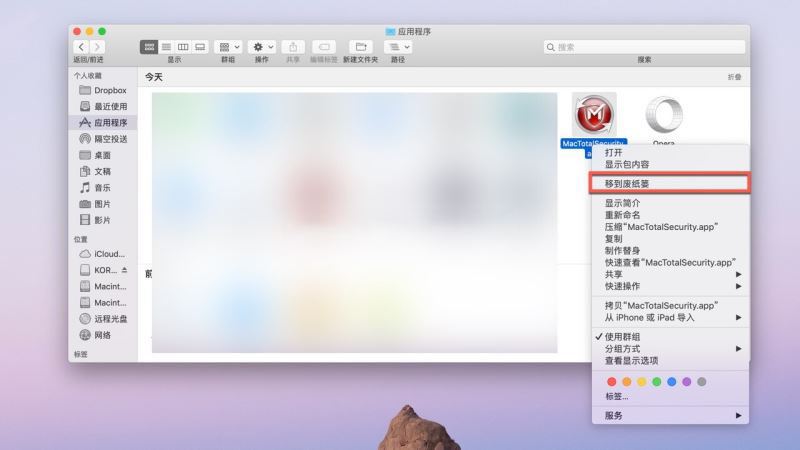800x450 pixels.
Task: Open iCloud drive in sidebar
Action: [103, 254]
